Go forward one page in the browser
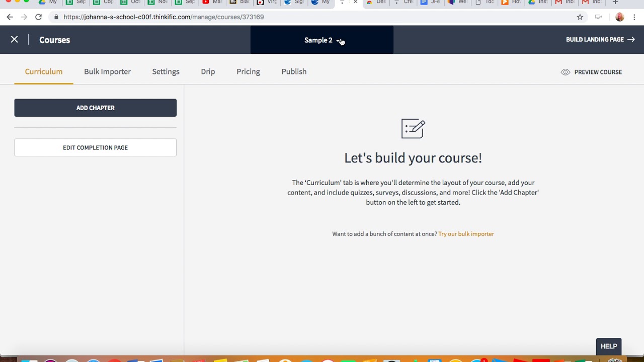Screen dimensions: 644x362 (24, 17)
